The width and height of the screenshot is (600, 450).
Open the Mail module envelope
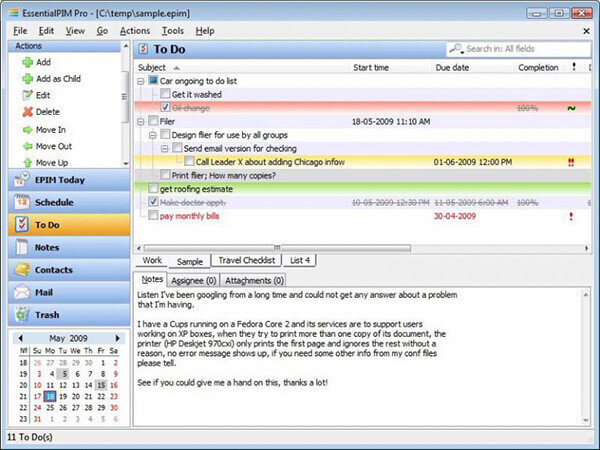[69, 292]
